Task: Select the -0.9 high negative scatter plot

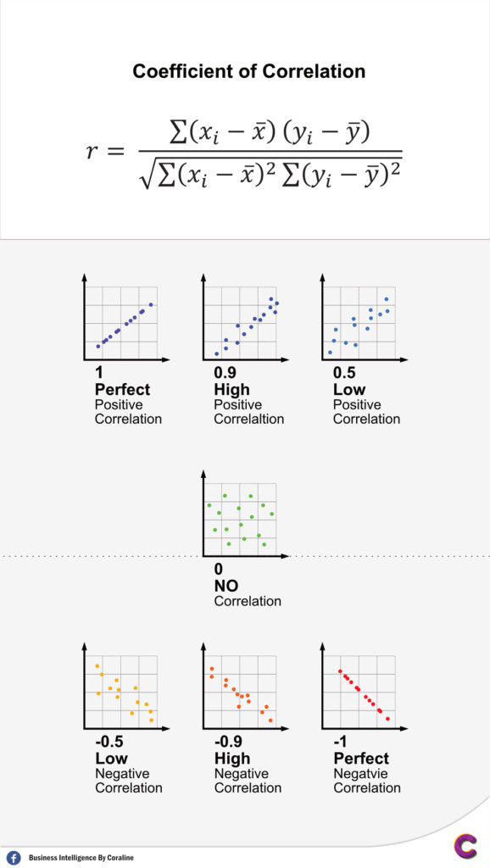Action: pos(243,687)
